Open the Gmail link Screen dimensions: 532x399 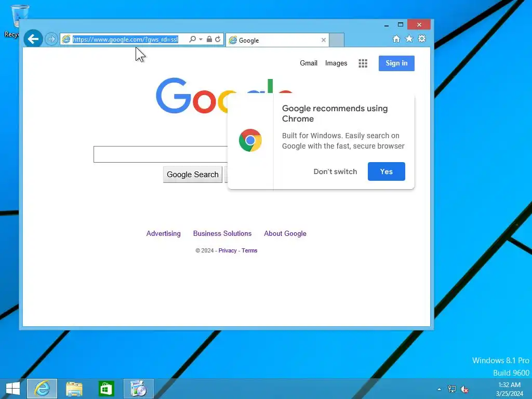[309, 63]
